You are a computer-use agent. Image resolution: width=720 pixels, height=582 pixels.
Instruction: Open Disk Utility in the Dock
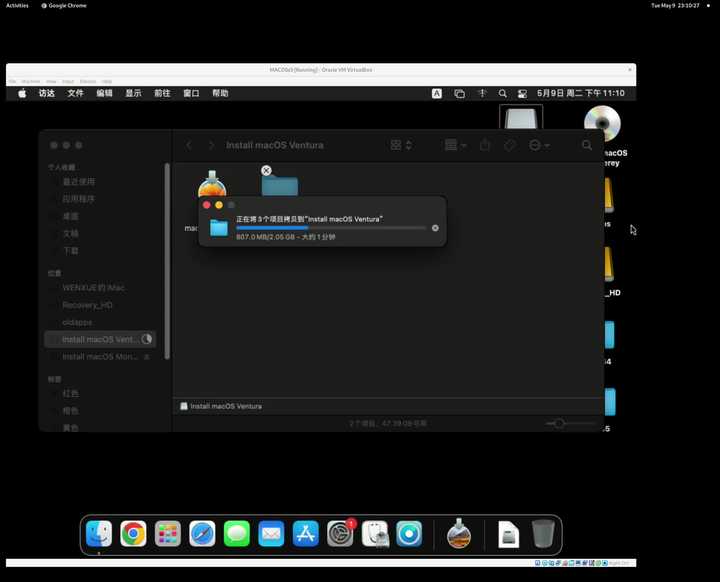tap(375, 534)
